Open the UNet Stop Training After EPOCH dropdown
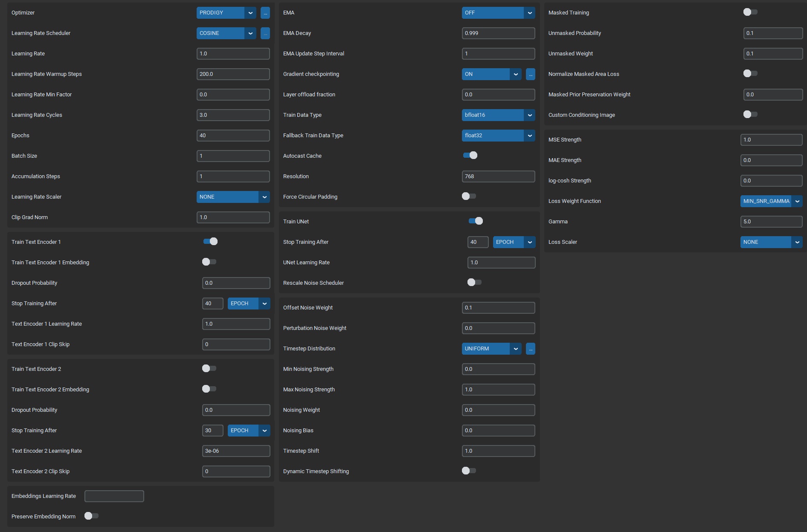Image resolution: width=807 pixels, height=532 pixels. tap(514, 242)
